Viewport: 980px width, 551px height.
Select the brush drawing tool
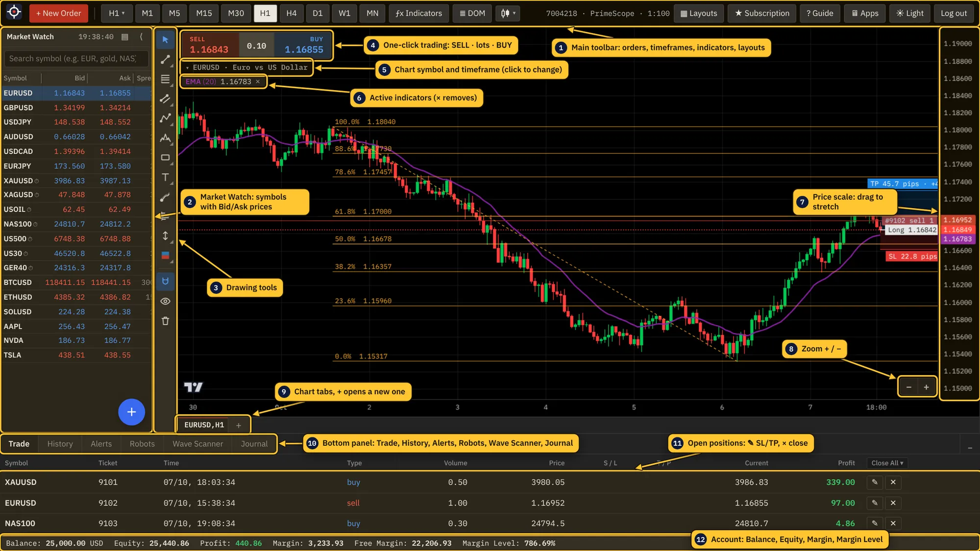tap(165, 197)
